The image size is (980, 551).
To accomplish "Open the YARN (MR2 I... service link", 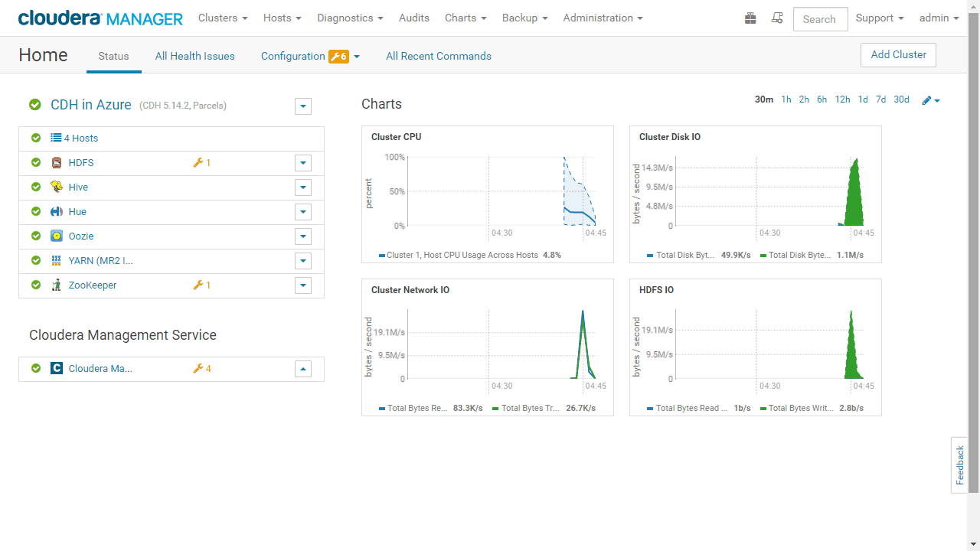I will click(x=101, y=261).
